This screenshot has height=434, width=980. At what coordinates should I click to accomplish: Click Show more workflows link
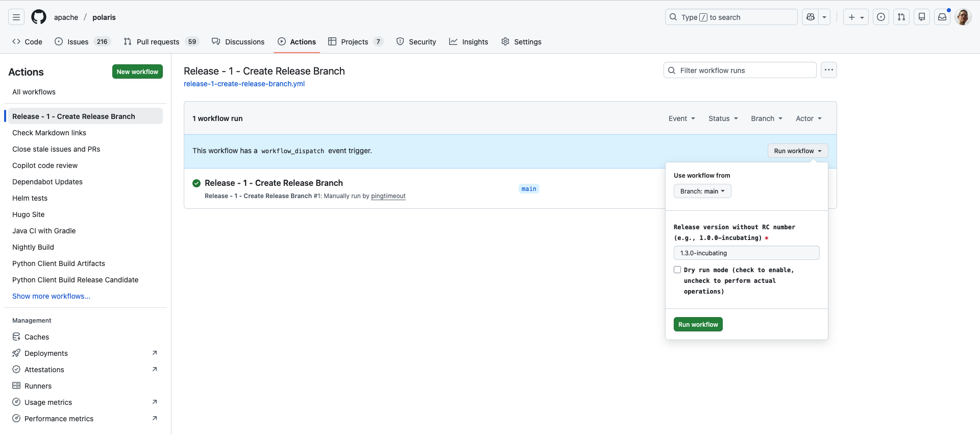pyautogui.click(x=51, y=296)
